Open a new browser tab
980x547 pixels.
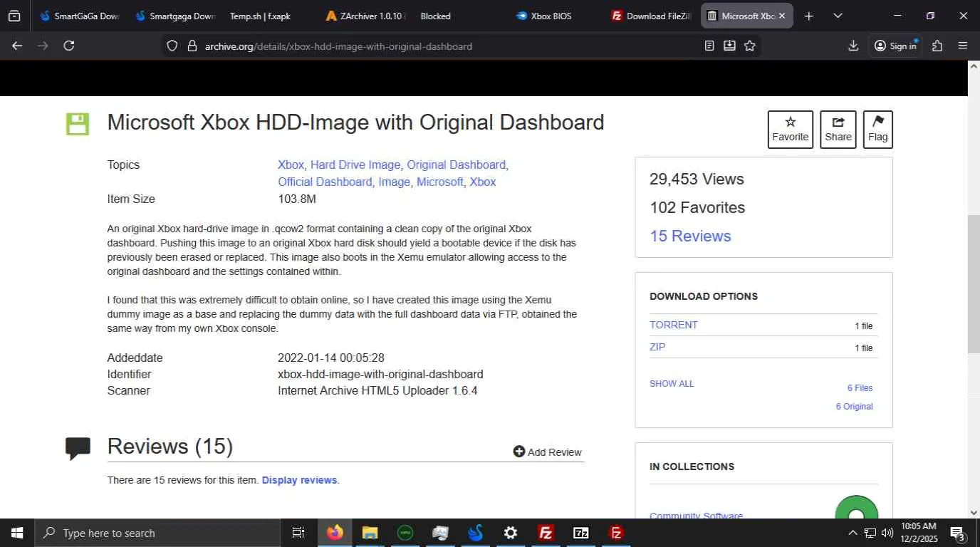(808, 16)
